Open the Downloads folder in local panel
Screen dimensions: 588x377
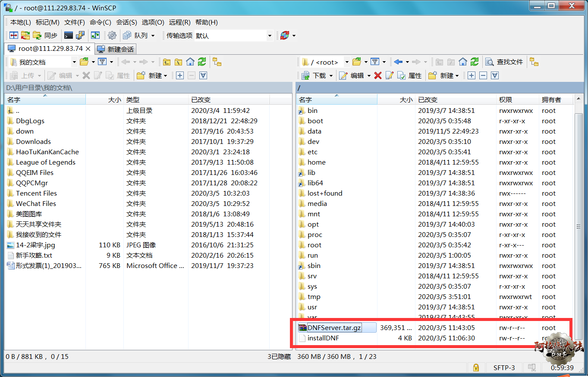(33, 142)
